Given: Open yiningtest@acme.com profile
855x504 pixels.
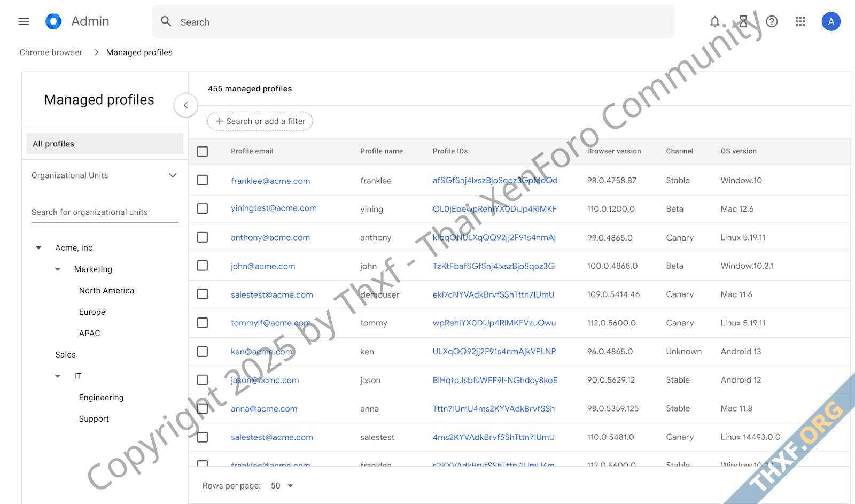Looking at the screenshot, I should pyautogui.click(x=274, y=208).
